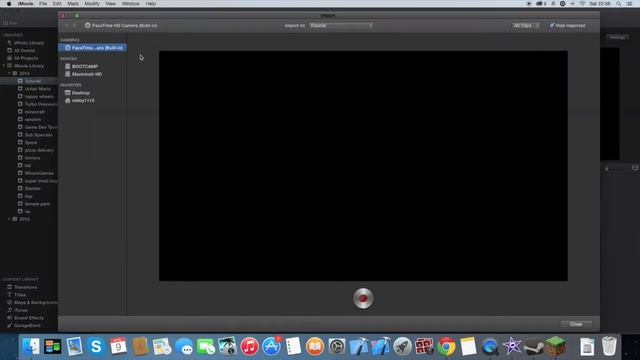Collapse the 2014 folder in iMovie Library
The width and height of the screenshot is (640, 360).
(9, 73)
